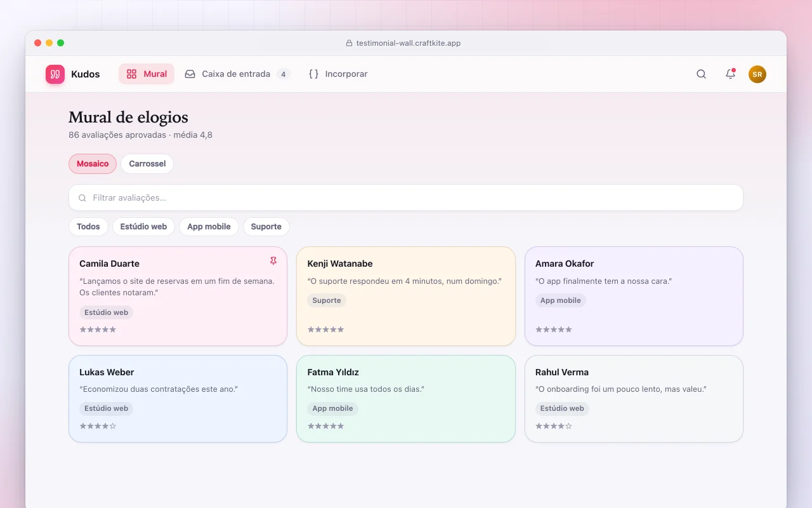
Task: Click the App mobile tag on Amara Okafor's card
Action: pos(561,300)
